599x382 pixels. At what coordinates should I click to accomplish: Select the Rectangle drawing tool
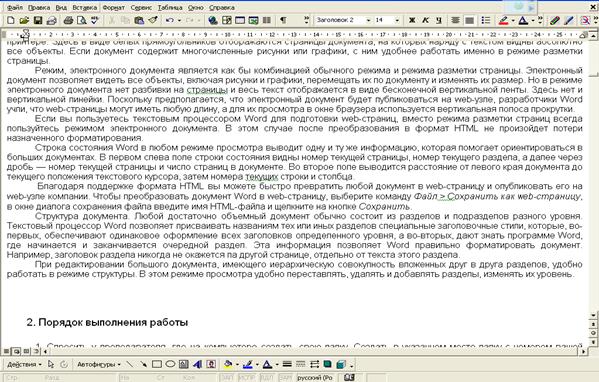(x=157, y=364)
